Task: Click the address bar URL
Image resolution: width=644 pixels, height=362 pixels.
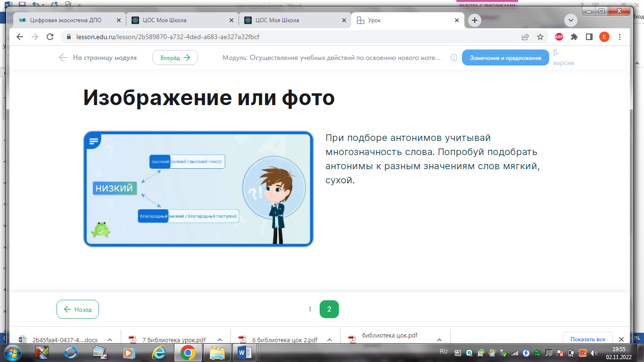Action: (168, 37)
